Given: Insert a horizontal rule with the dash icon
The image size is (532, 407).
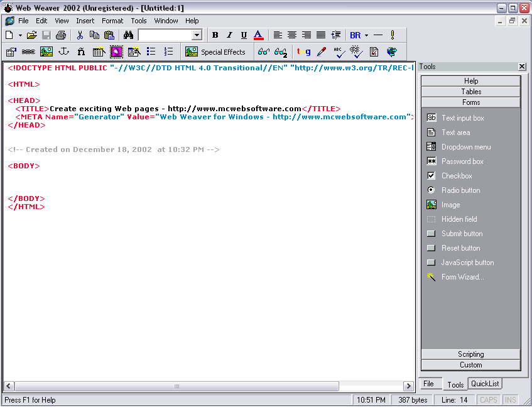Looking at the screenshot, I should pyautogui.click(x=378, y=35).
